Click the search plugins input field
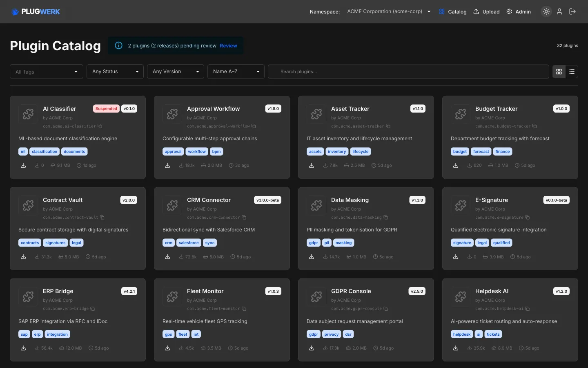 [x=408, y=72]
